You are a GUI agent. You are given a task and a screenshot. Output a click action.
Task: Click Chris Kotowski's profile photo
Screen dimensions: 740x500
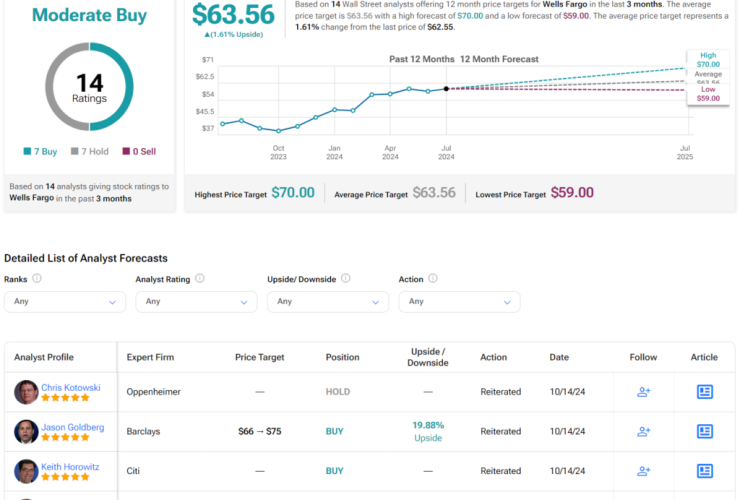[26, 392]
